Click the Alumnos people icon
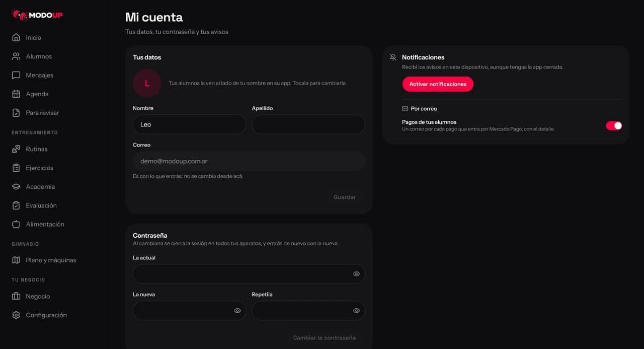This screenshot has width=644, height=349. pos(16,56)
